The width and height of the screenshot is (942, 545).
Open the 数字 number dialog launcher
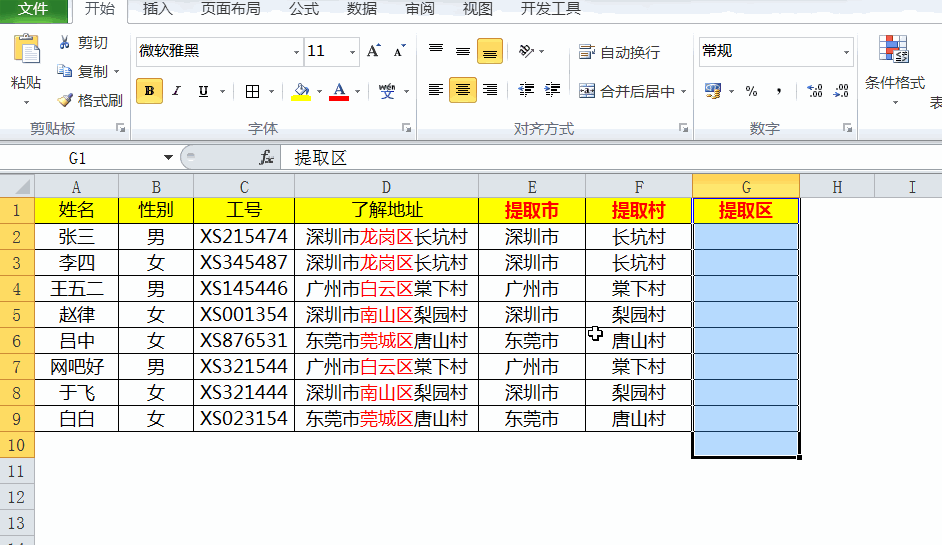pyautogui.click(x=848, y=128)
